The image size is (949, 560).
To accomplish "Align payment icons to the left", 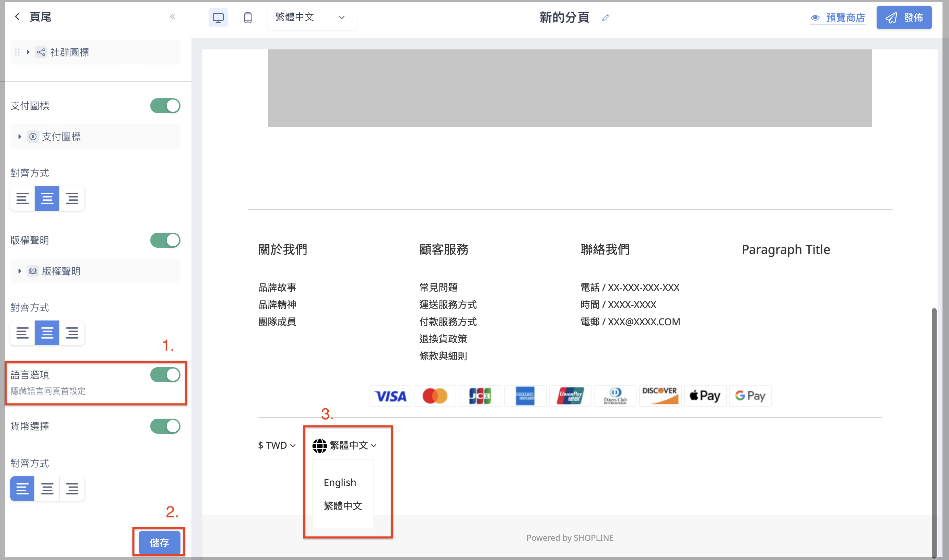I will coord(23,198).
